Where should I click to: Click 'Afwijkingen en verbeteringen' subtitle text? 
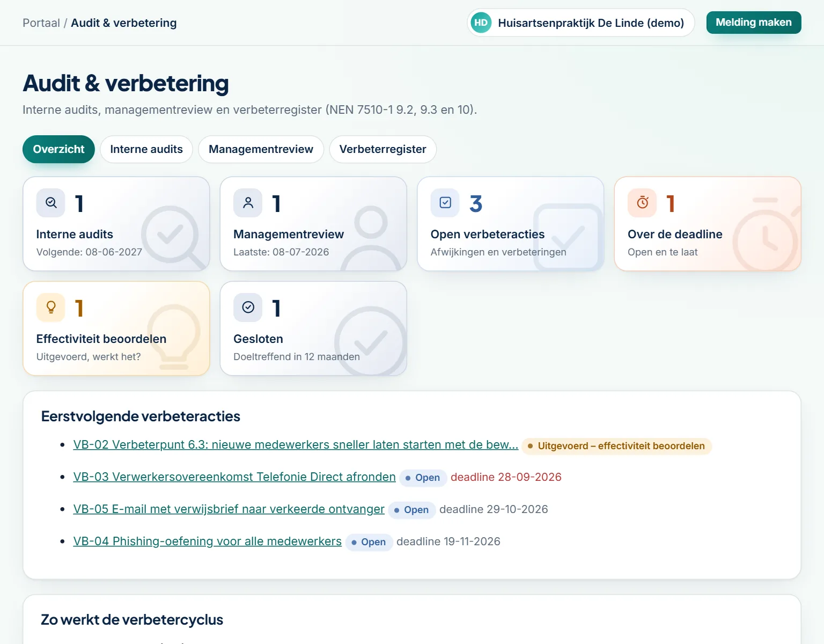498,252
